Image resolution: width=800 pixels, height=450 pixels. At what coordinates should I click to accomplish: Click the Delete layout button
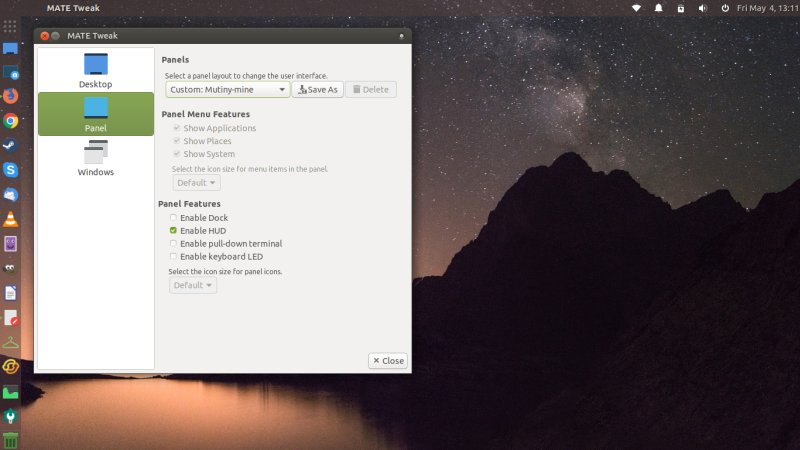(371, 89)
